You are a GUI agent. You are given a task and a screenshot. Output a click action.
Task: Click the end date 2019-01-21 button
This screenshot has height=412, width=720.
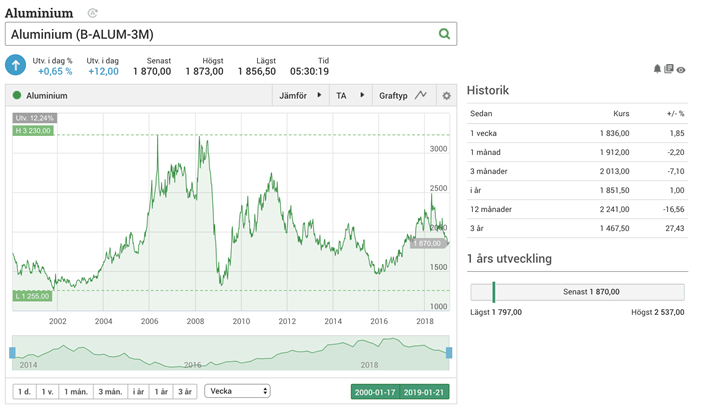tap(427, 391)
